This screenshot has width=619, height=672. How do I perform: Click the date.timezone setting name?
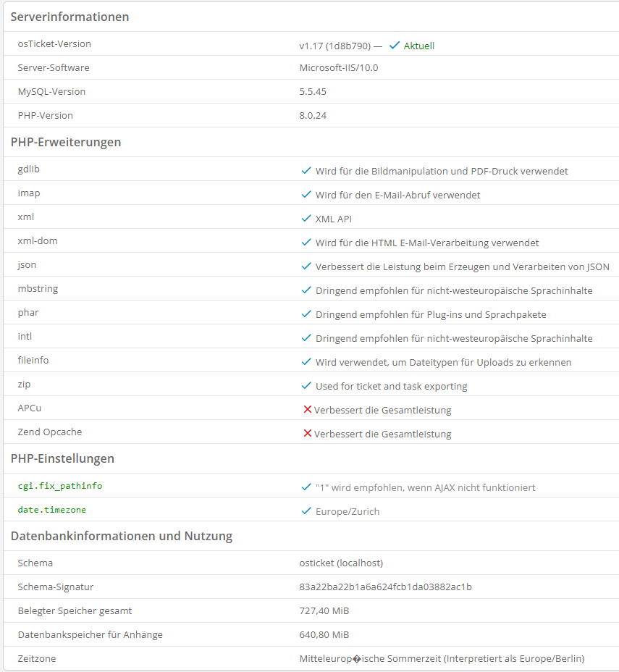[52, 510]
